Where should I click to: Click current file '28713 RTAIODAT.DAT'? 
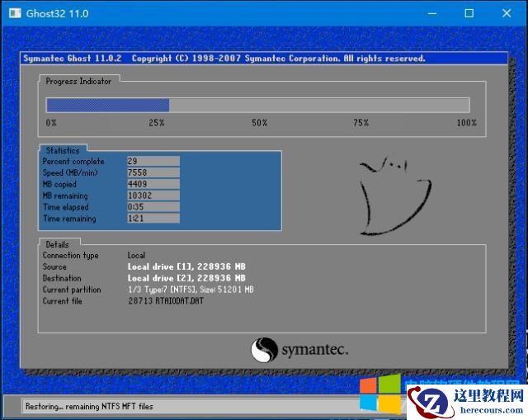click(166, 301)
